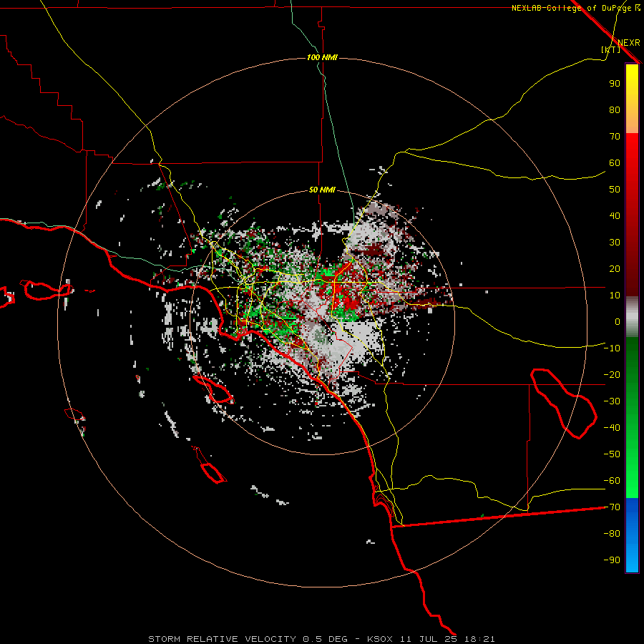The width and height of the screenshot is (644, 644).
Task: Click the positive 40 tick on the velocity scale
Action: point(615,215)
